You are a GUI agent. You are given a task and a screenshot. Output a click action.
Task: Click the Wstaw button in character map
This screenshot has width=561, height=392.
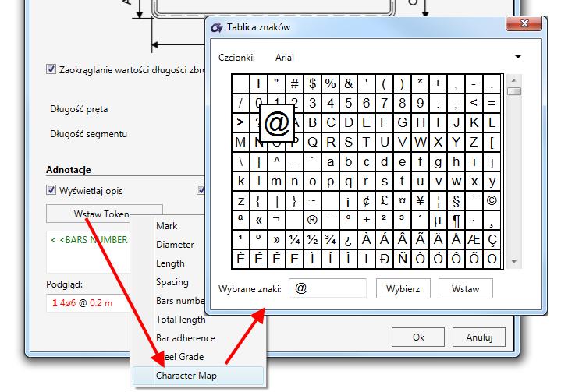click(x=466, y=288)
